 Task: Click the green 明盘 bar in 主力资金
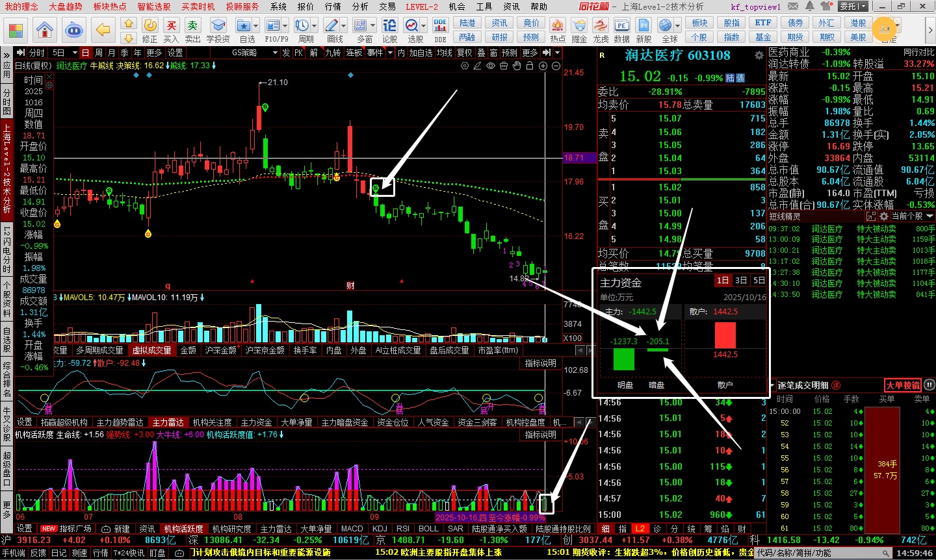pyautogui.click(x=624, y=359)
